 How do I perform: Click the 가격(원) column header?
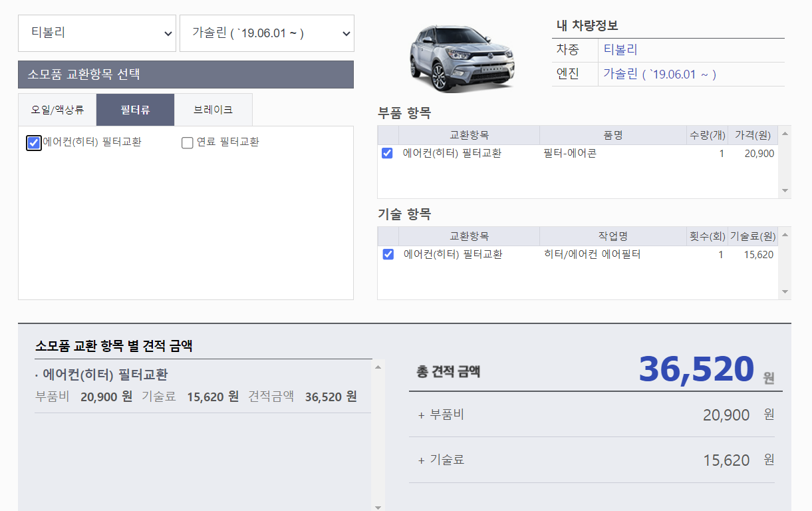[x=753, y=135]
